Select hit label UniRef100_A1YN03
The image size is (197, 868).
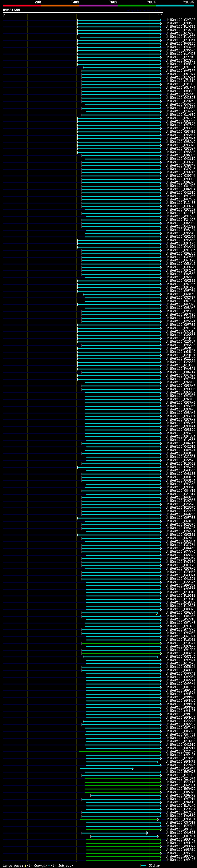click(x=180, y=54)
